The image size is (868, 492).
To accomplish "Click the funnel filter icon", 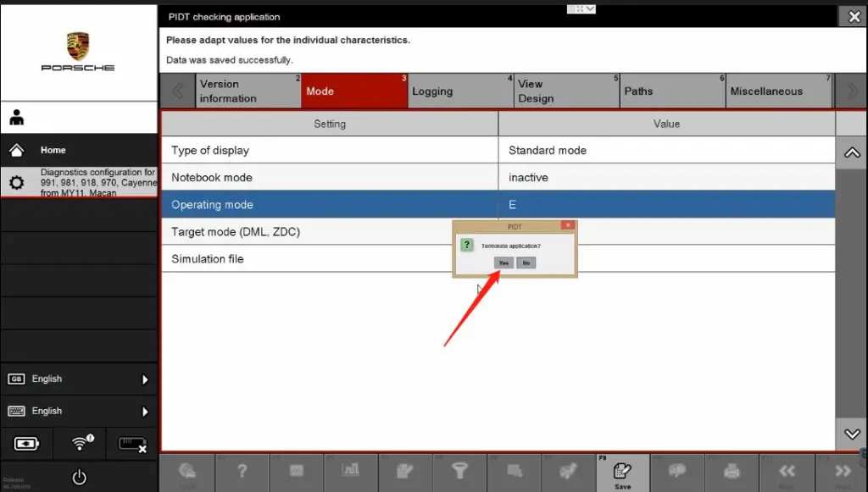I will 459,472.
